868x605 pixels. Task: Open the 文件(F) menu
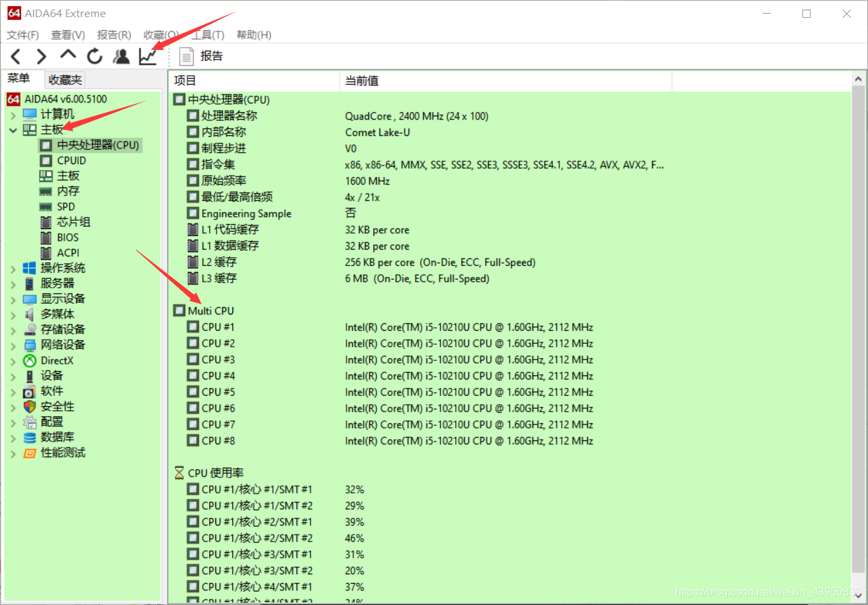coord(23,35)
